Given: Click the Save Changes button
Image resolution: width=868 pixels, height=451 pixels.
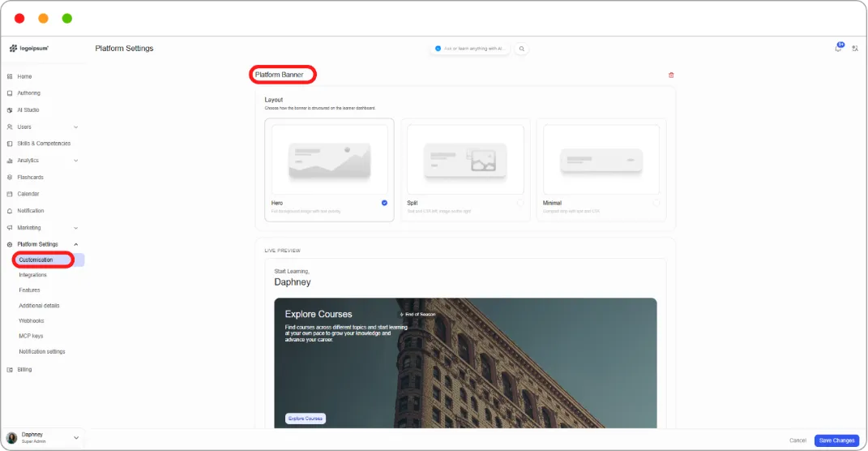Looking at the screenshot, I should pyautogui.click(x=836, y=440).
